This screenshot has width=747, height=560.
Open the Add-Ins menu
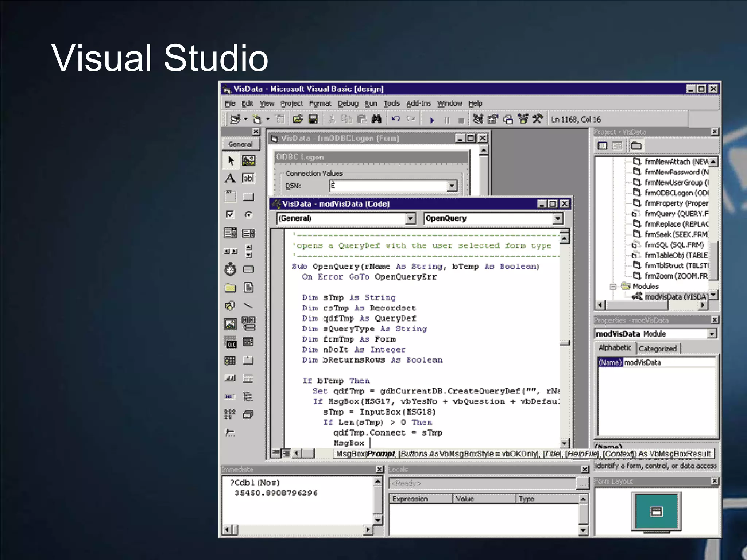tap(418, 104)
